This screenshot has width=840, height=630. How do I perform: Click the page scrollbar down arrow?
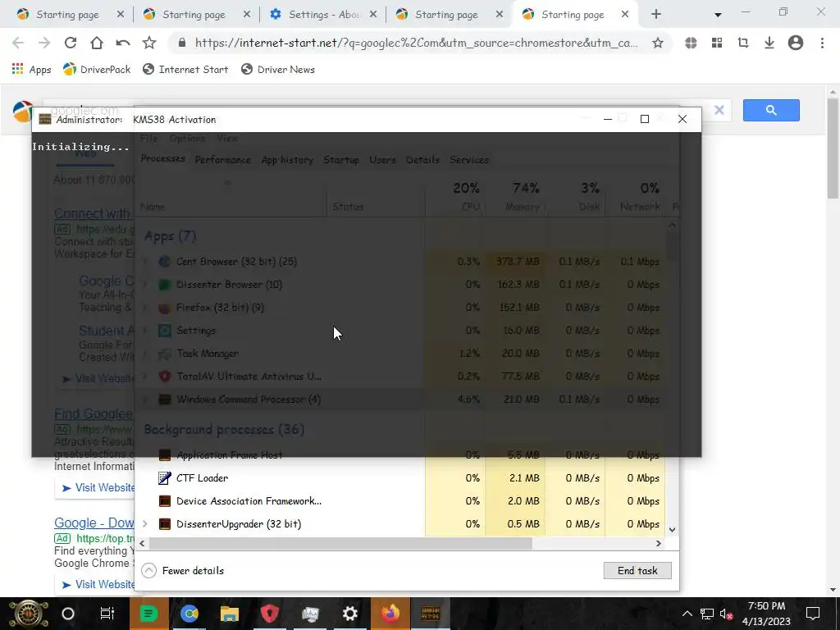[x=833, y=590]
